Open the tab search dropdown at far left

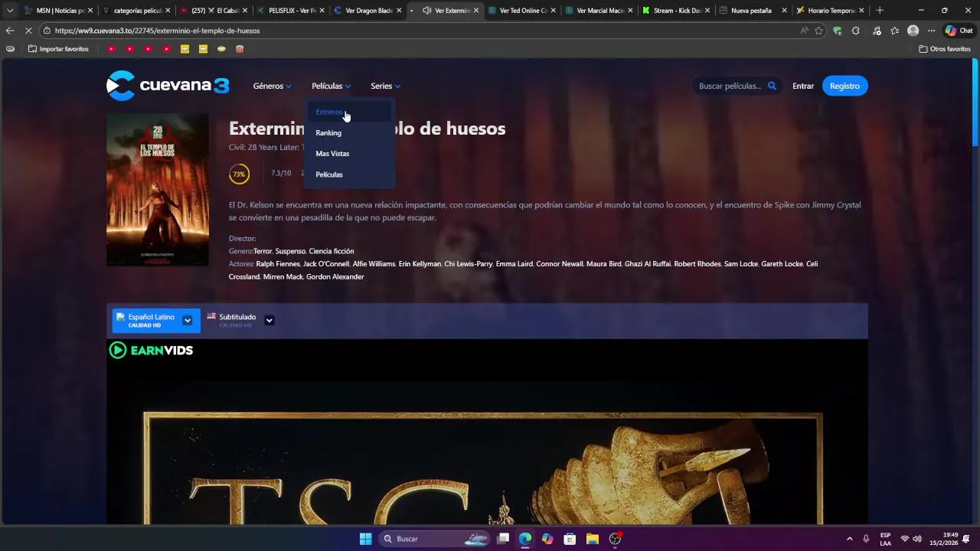click(x=9, y=11)
